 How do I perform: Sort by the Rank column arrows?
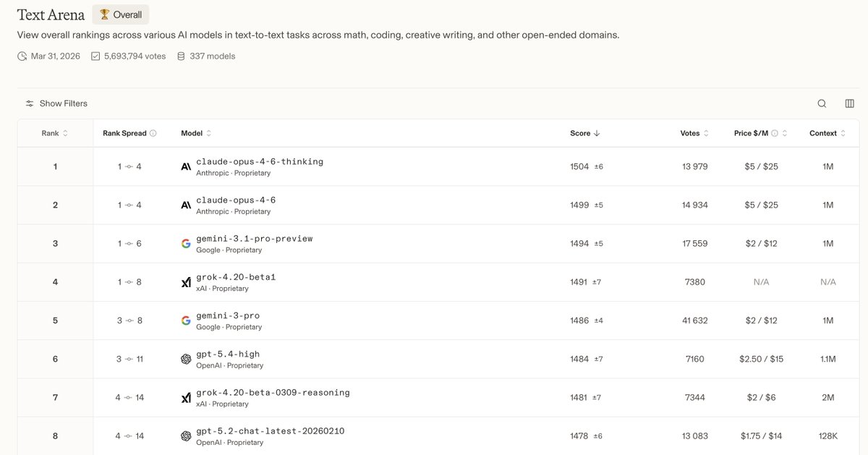pyautogui.click(x=66, y=133)
